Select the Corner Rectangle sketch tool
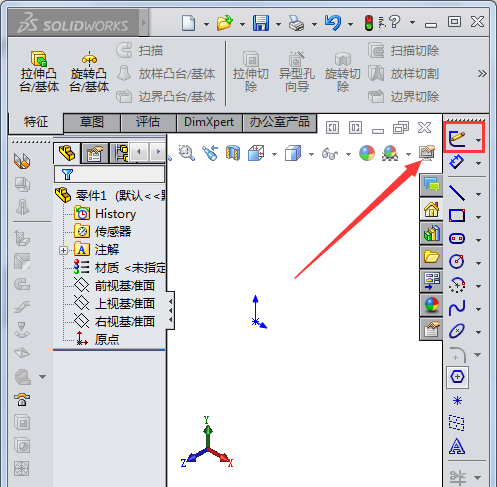 tap(457, 216)
